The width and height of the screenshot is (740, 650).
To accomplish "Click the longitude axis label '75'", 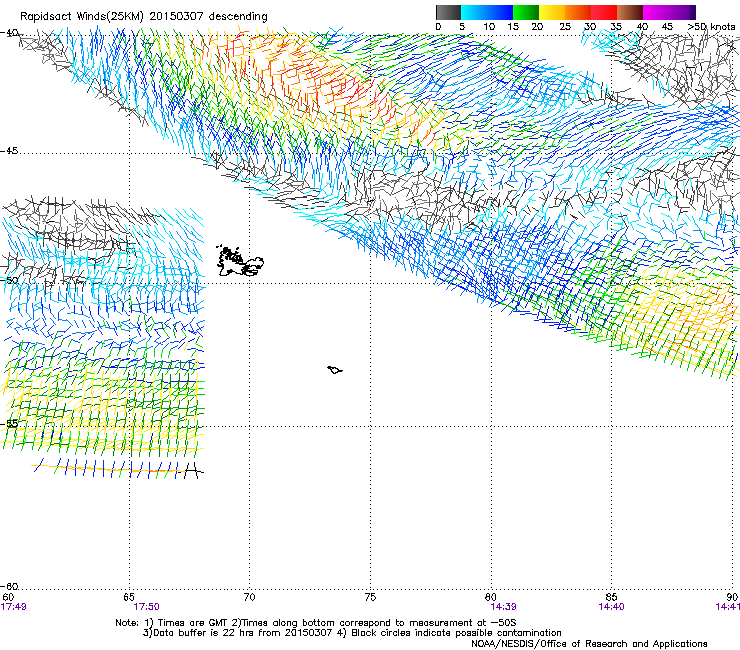I will pos(370,597).
